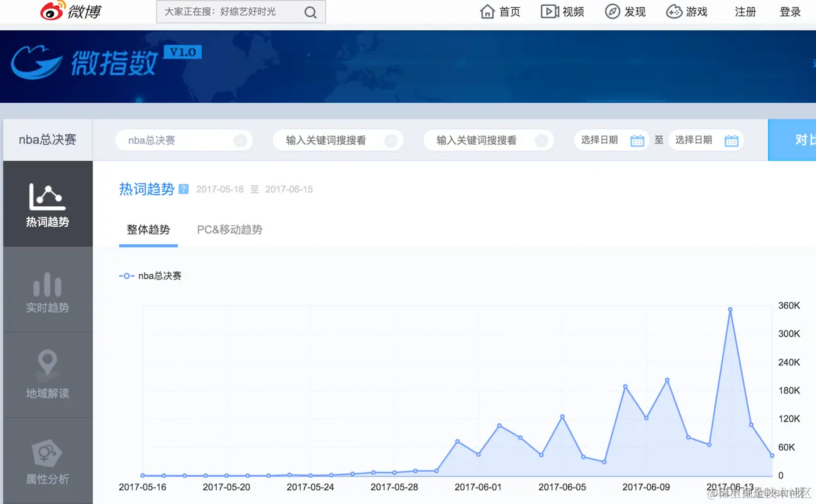Click the peak data point near 2017-06-13
The height and width of the screenshot is (504, 816).
click(x=731, y=309)
